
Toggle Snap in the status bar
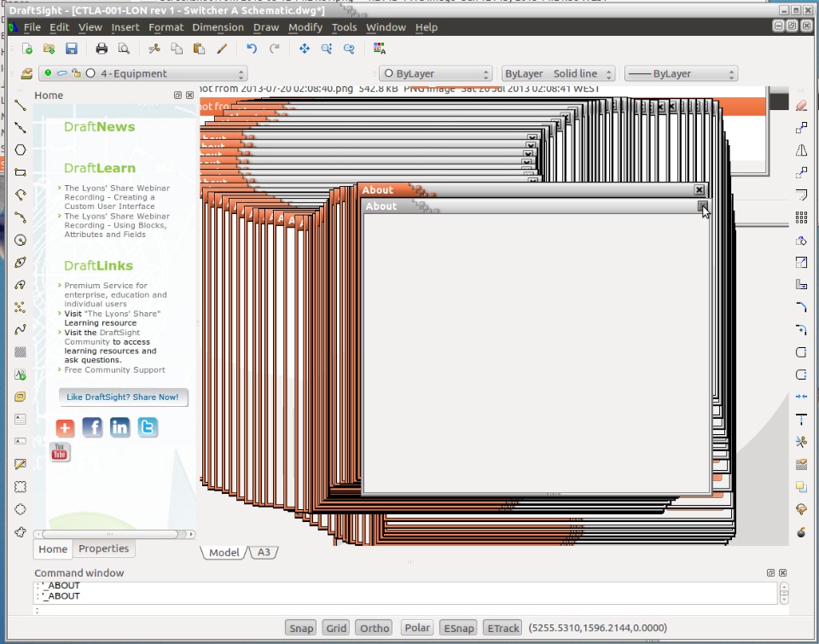coord(301,628)
